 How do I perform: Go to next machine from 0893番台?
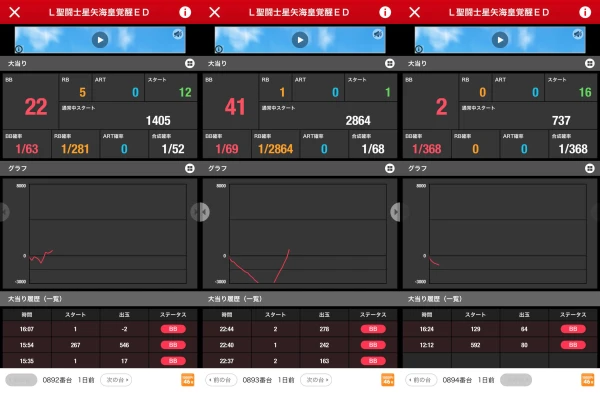pos(316,380)
